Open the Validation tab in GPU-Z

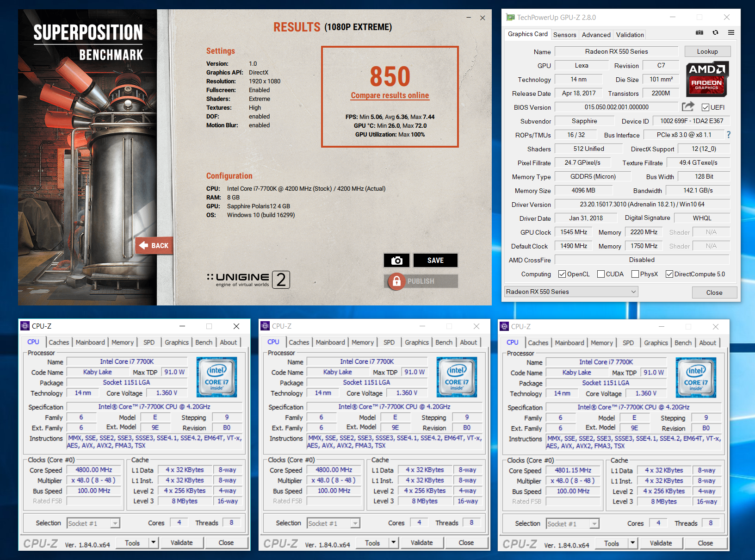point(630,35)
